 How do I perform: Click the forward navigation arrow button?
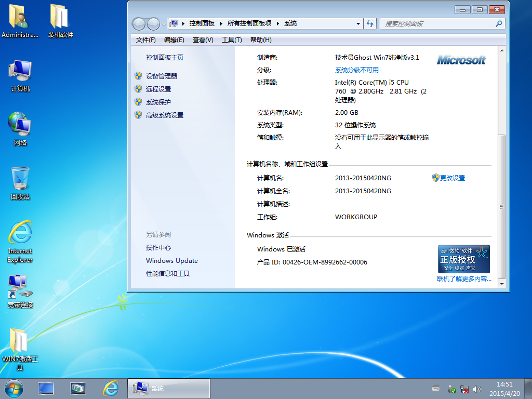(153, 24)
